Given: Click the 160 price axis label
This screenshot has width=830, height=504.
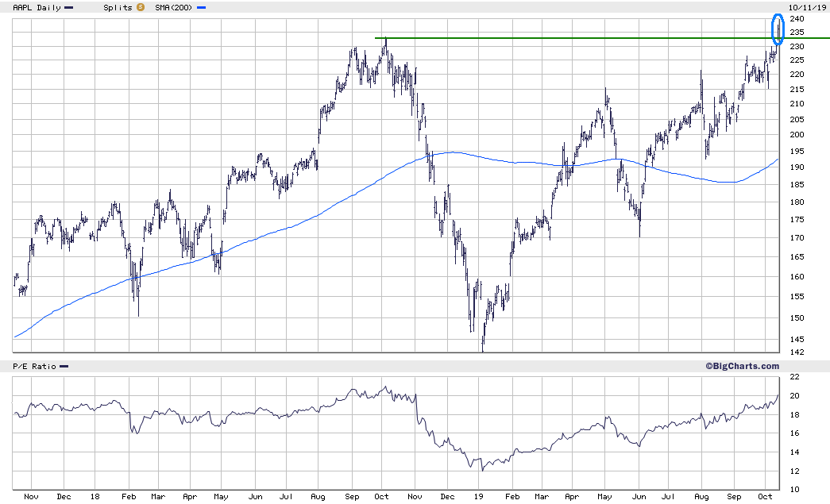Looking at the screenshot, I should coord(797,276).
